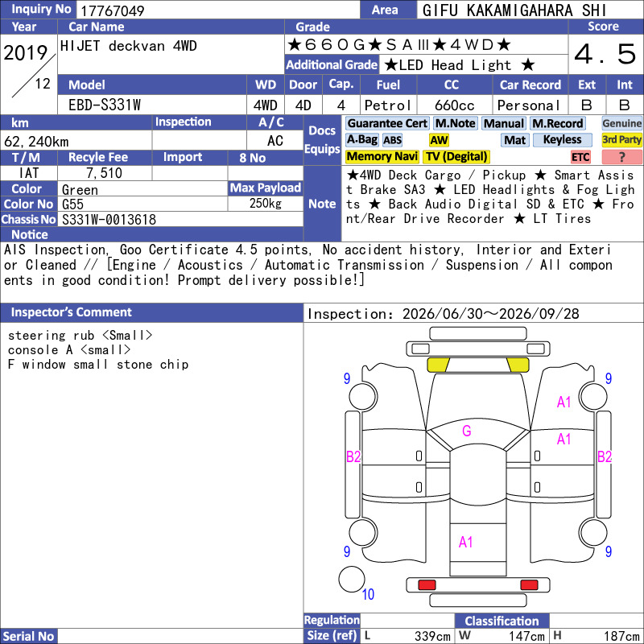Select the inspection date range 2026/06/30~2026/09/28
The width and height of the screenshot is (644, 644).
tap(490, 314)
